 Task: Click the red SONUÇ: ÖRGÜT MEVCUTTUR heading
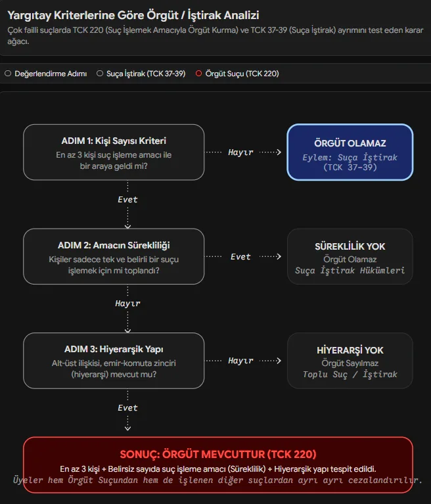tap(218, 454)
